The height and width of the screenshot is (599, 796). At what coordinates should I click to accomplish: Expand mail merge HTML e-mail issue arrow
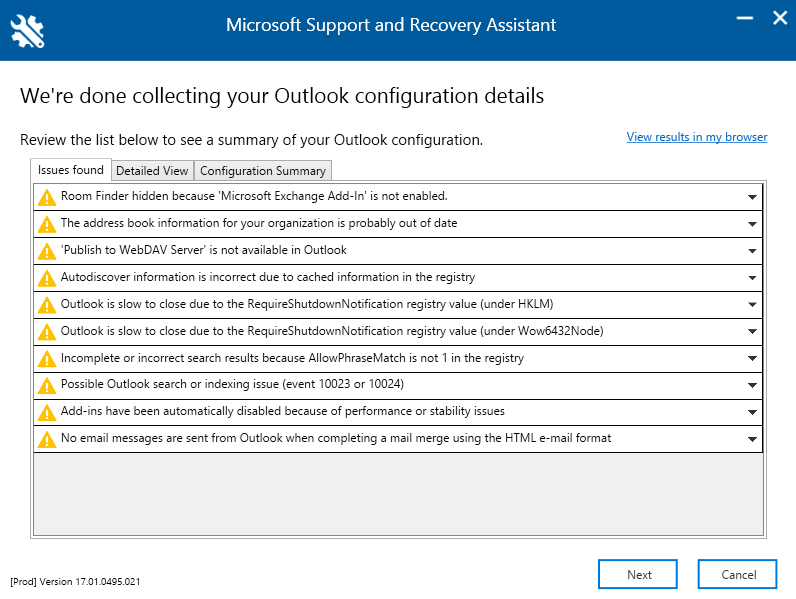click(x=752, y=439)
